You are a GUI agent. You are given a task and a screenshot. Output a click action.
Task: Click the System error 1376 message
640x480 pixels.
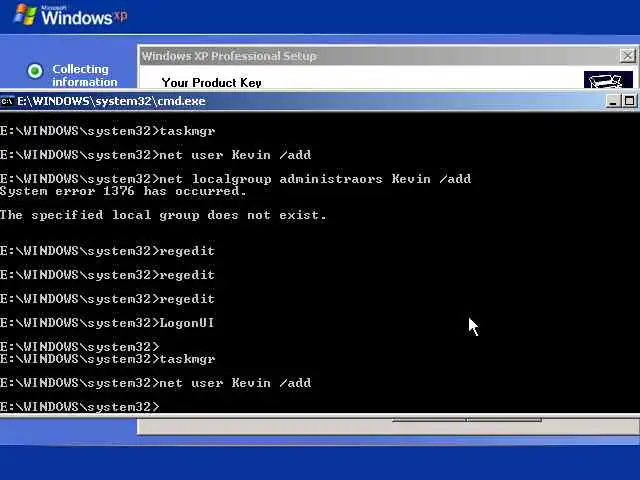[123, 191]
